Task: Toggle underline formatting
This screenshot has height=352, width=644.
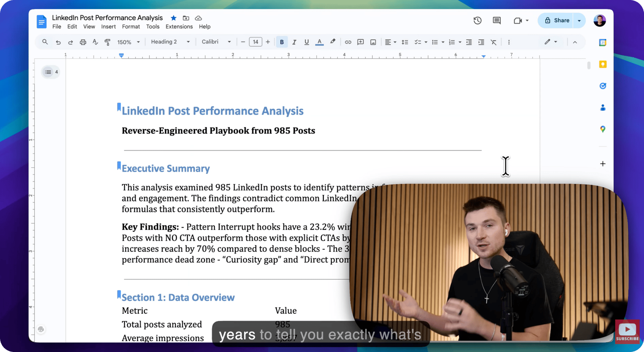Action: [x=306, y=42]
